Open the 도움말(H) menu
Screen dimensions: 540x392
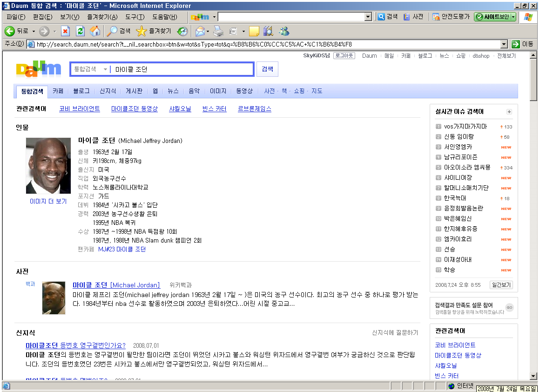[x=165, y=17]
